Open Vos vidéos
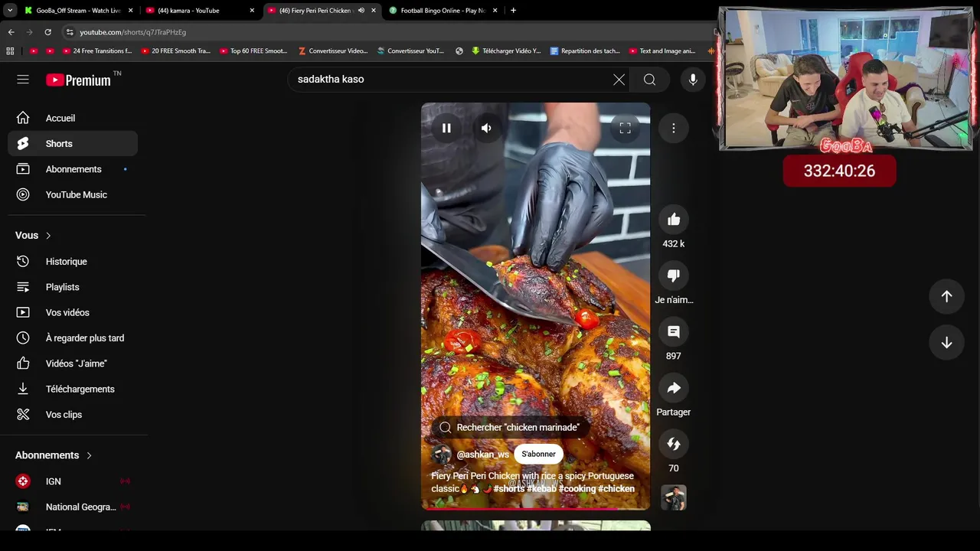The width and height of the screenshot is (980, 551). (73, 312)
